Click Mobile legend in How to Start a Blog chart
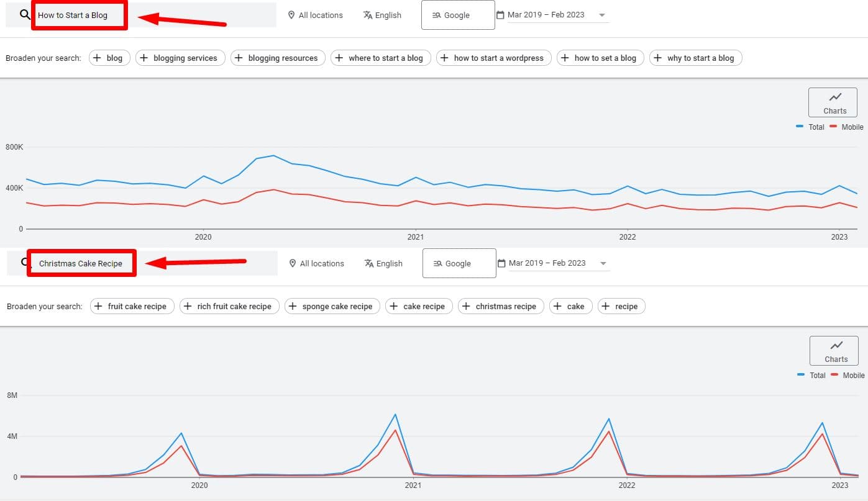 [x=846, y=127]
